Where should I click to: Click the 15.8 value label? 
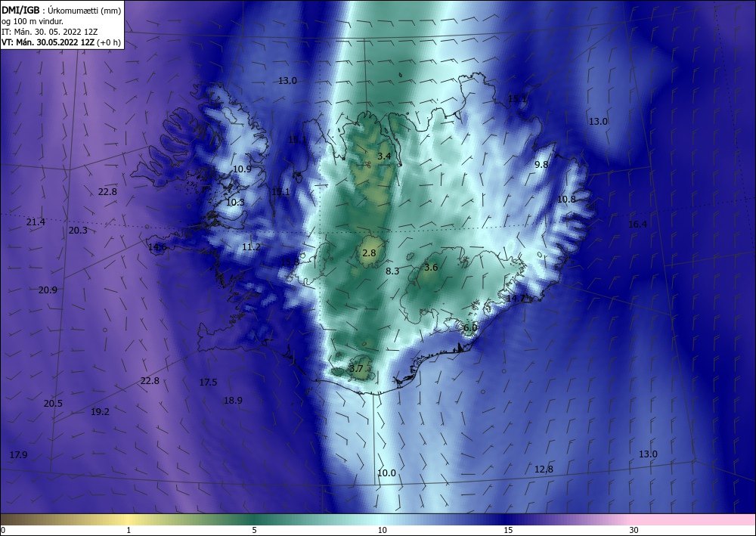(x=290, y=262)
